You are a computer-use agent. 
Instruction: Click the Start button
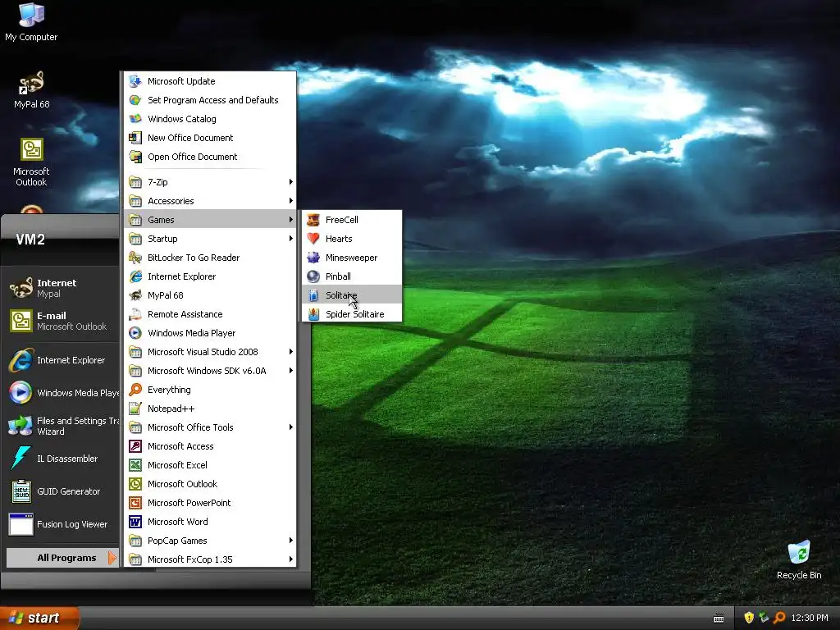click(39, 618)
